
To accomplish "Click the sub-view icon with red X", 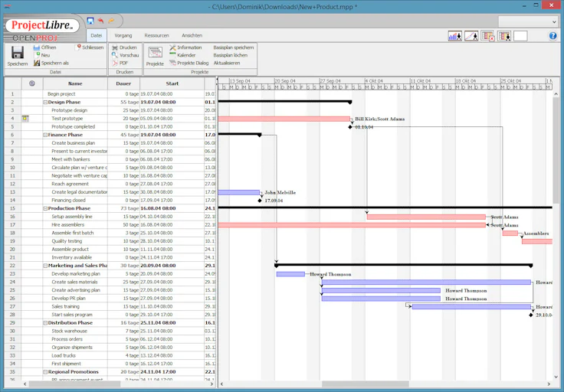I will [x=487, y=36].
